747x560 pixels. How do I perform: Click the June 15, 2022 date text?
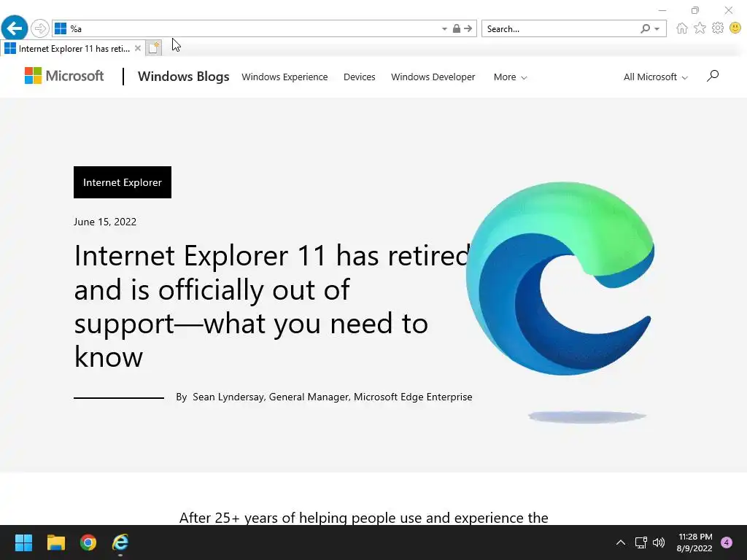click(x=105, y=222)
